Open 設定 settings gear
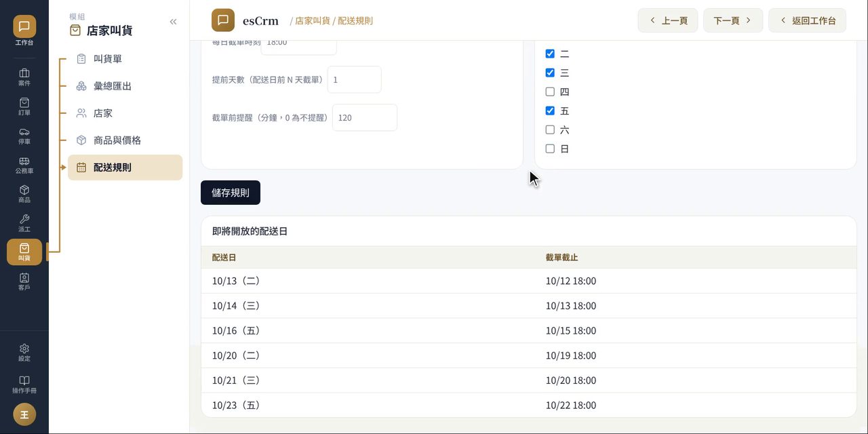The image size is (868, 434). point(24,353)
